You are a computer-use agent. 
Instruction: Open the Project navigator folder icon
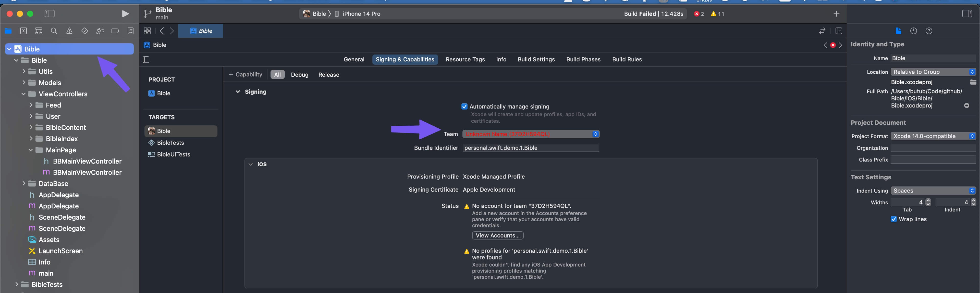point(8,31)
